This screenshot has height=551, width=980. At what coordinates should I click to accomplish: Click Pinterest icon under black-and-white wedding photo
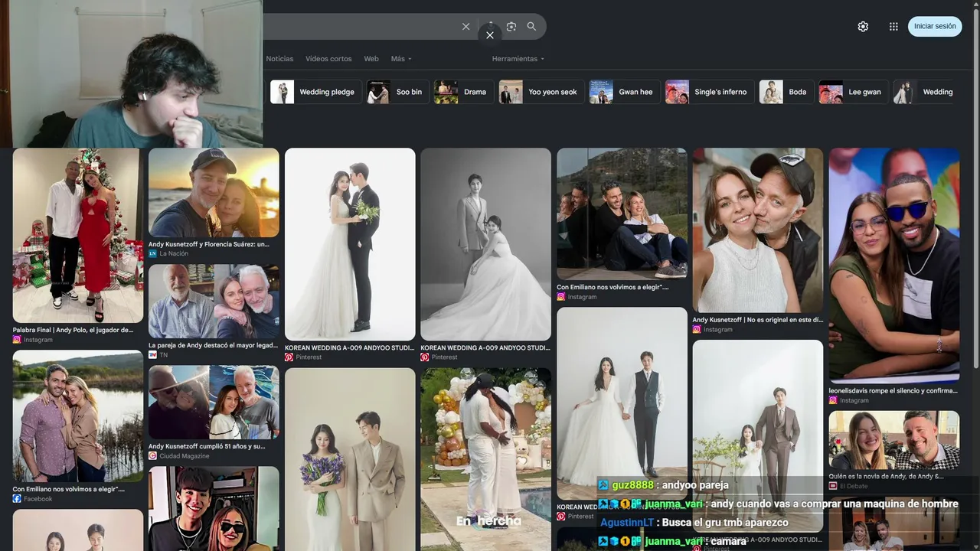425,357
